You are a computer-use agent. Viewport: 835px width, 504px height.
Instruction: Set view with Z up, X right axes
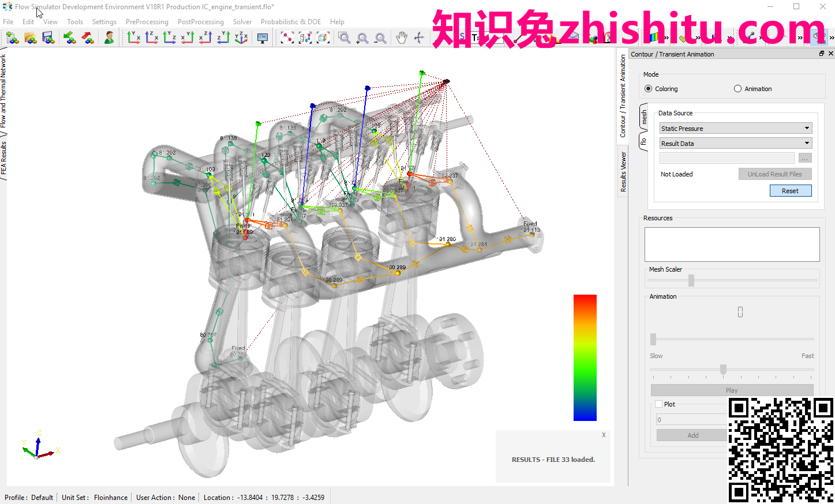click(152, 38)
